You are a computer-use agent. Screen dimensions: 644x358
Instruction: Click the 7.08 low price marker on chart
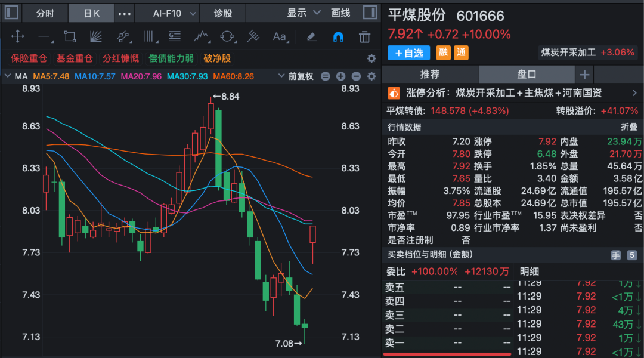[289, 343]
